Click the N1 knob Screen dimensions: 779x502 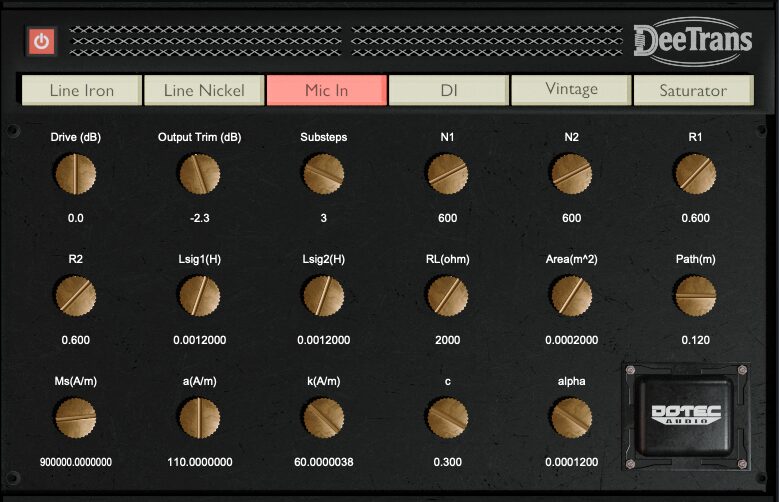coord(447,175)
